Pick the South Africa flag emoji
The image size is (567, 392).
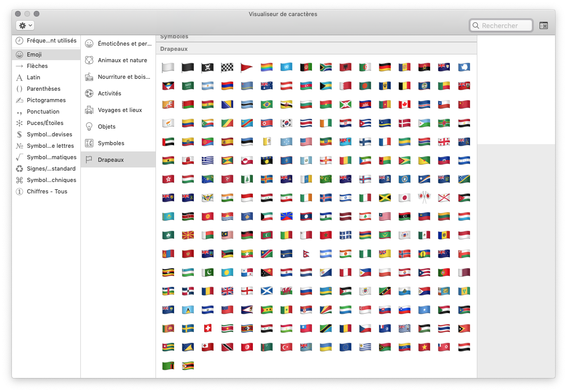326,67
